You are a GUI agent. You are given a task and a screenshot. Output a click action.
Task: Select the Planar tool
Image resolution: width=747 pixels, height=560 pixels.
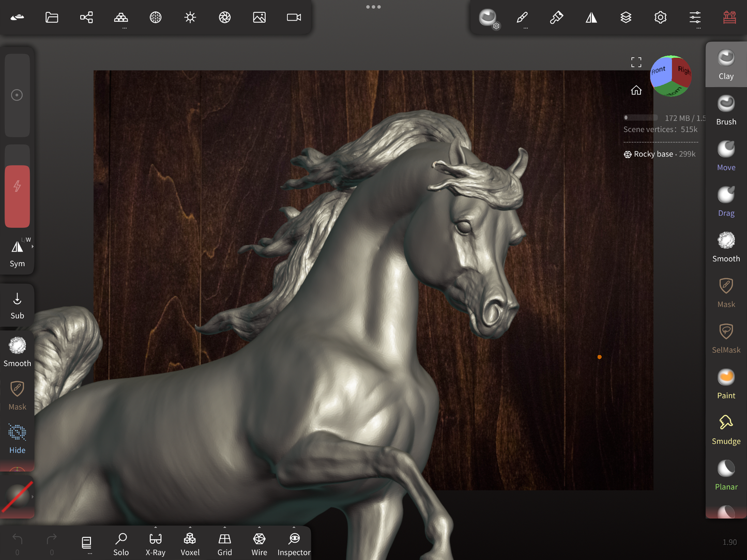point(726,475)
